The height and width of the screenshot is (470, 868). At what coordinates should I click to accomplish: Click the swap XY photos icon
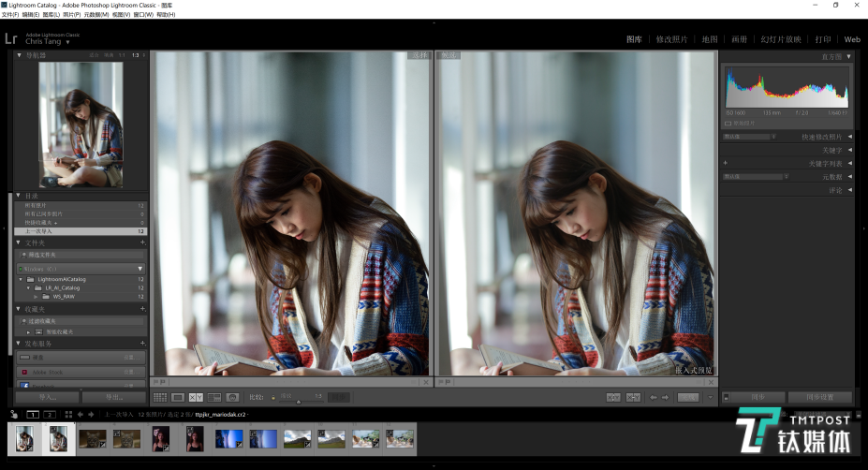tap(613, 398)
